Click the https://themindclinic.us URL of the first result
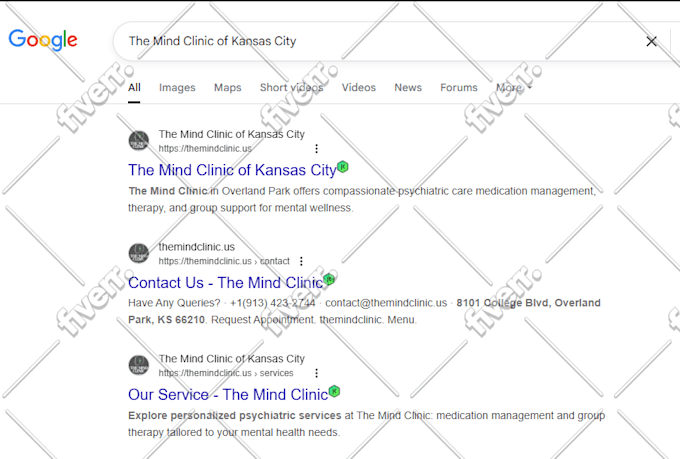This screenshot has height=459, width=680. click(x=205, y=149)
